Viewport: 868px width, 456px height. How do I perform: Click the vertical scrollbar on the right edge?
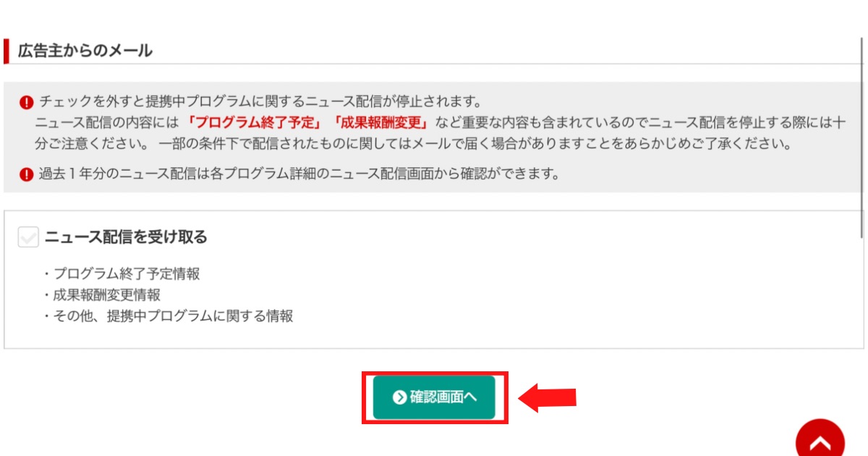[862, 138]
